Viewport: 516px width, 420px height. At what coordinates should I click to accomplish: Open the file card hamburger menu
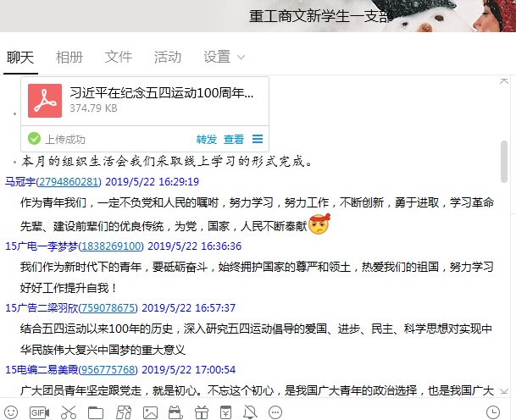(258, 139)
